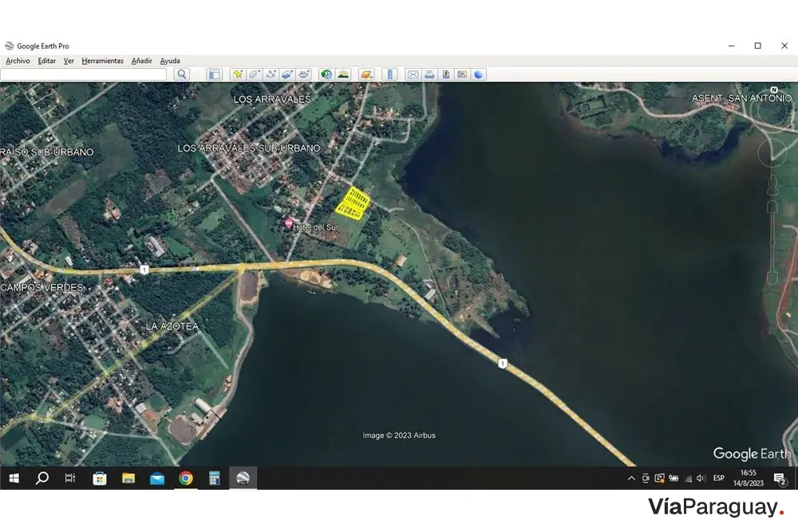798x532 pixels.
Task: Click the north compass N indicator
Action: tap(774, 89)
